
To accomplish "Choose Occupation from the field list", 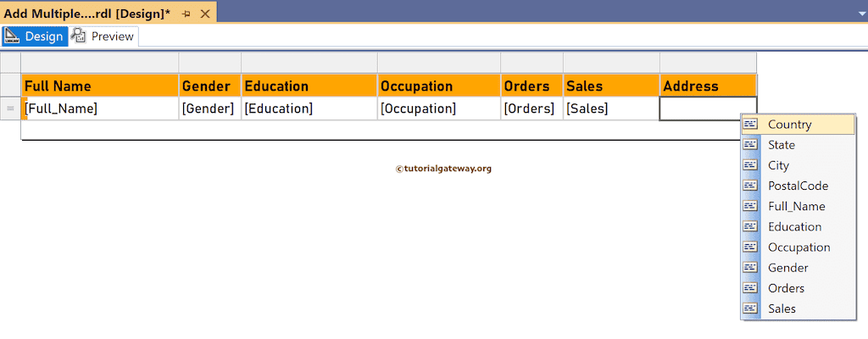I will (798, 247).
